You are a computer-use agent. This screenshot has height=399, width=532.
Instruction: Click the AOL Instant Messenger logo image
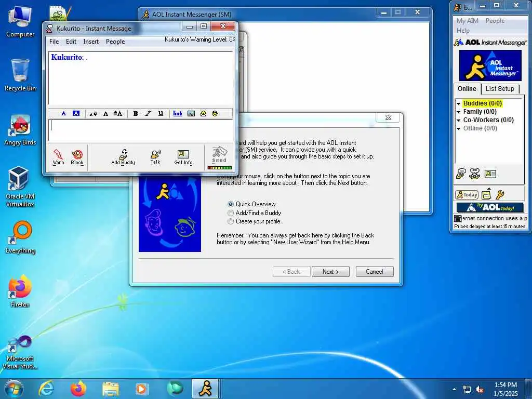(x=490, y=65)
